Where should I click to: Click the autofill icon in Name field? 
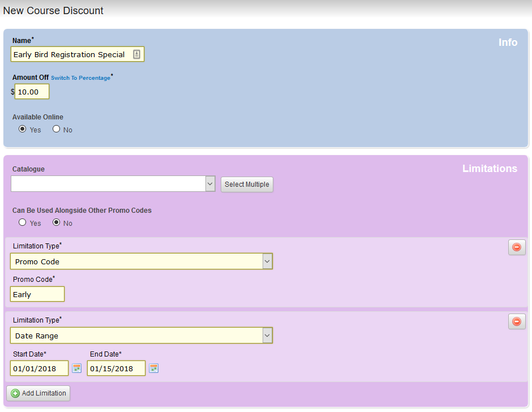coord(136,54)
